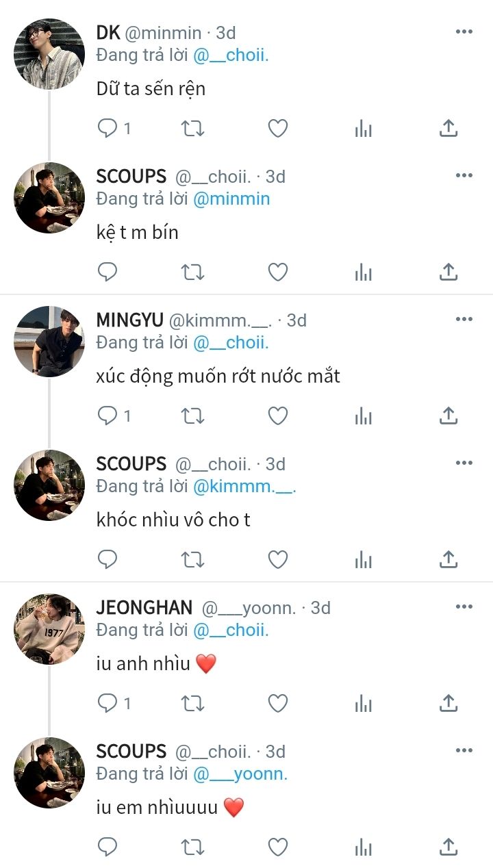
Task: Open more options on DK's tweet
Action: (464, 31)
